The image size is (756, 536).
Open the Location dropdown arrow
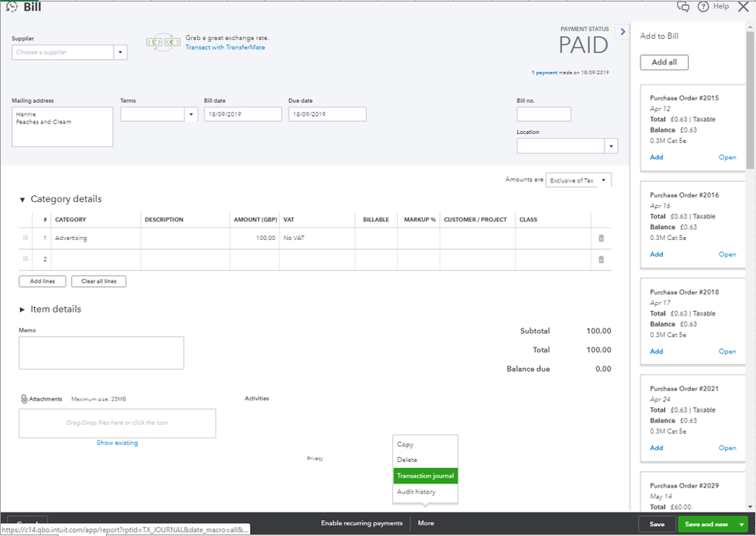pos(611,145)
